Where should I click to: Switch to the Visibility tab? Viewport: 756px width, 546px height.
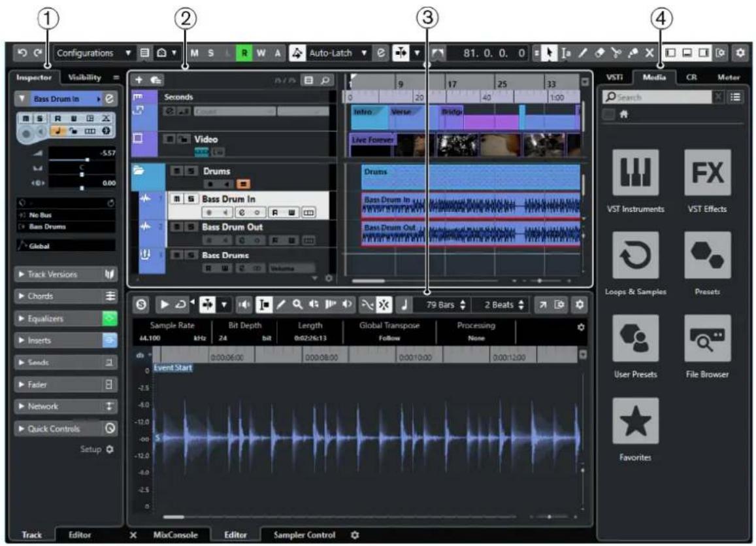point(85,77)
